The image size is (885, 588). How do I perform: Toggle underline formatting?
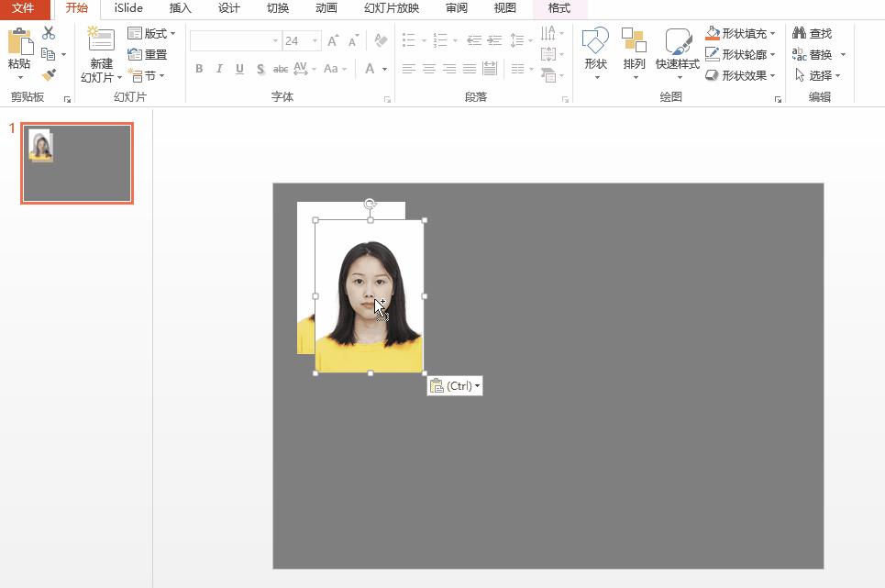point(239,69)
